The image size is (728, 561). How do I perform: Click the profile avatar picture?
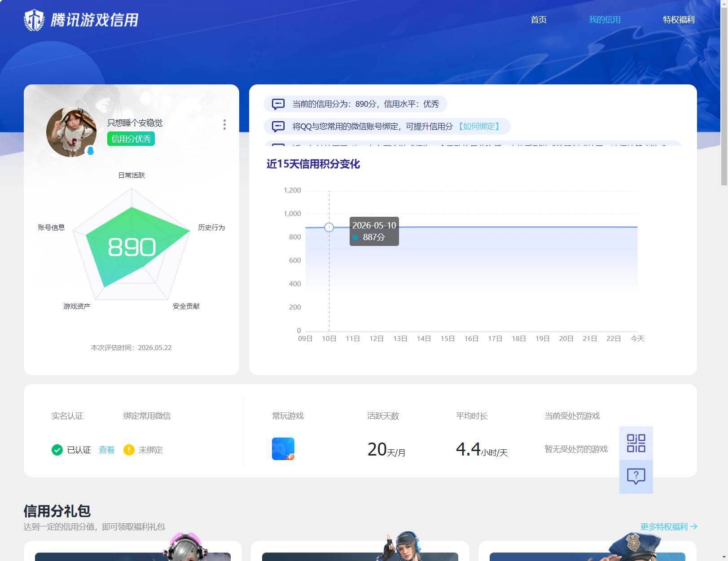pyautogui.click(x=71, y=132)
